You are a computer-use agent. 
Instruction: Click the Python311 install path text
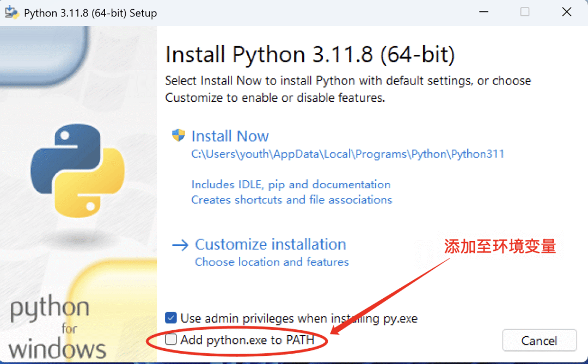pos(347,154)
